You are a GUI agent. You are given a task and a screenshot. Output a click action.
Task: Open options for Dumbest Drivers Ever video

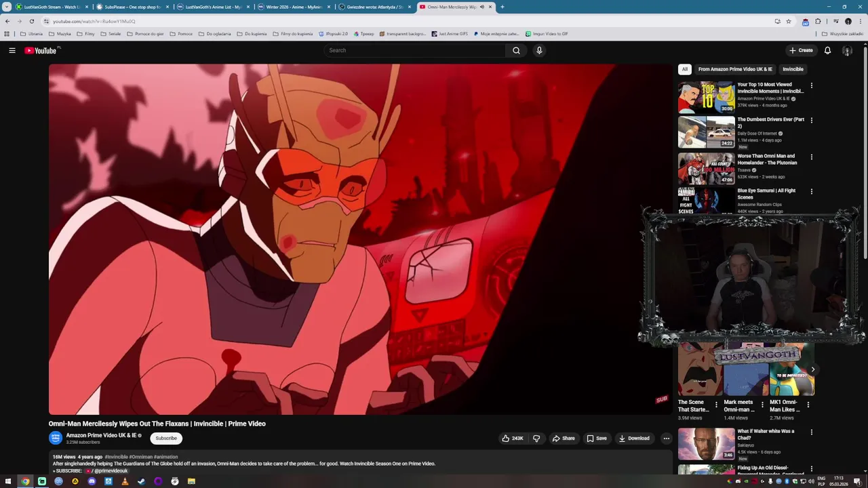811,121
